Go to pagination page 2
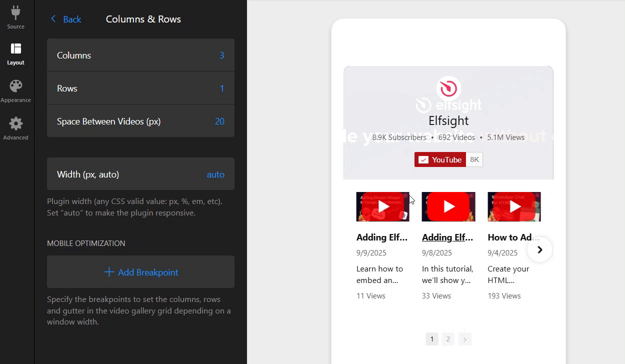The image size is (625, 364). pos(448,339)
